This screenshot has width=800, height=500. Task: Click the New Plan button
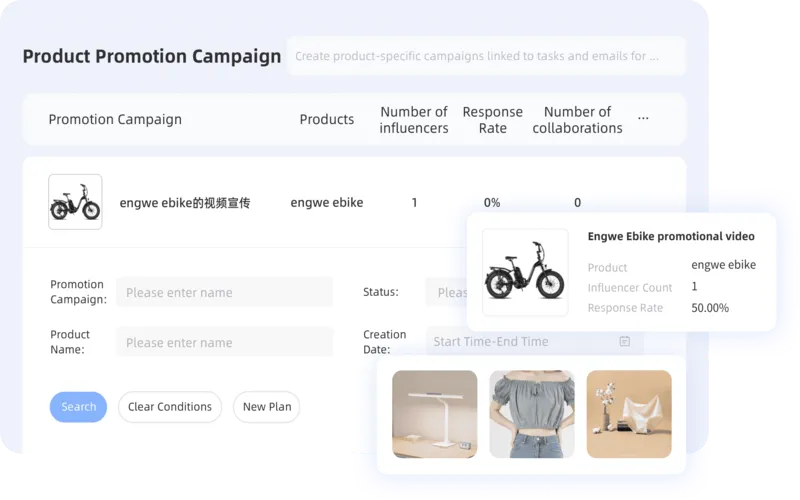click(266, 407)
